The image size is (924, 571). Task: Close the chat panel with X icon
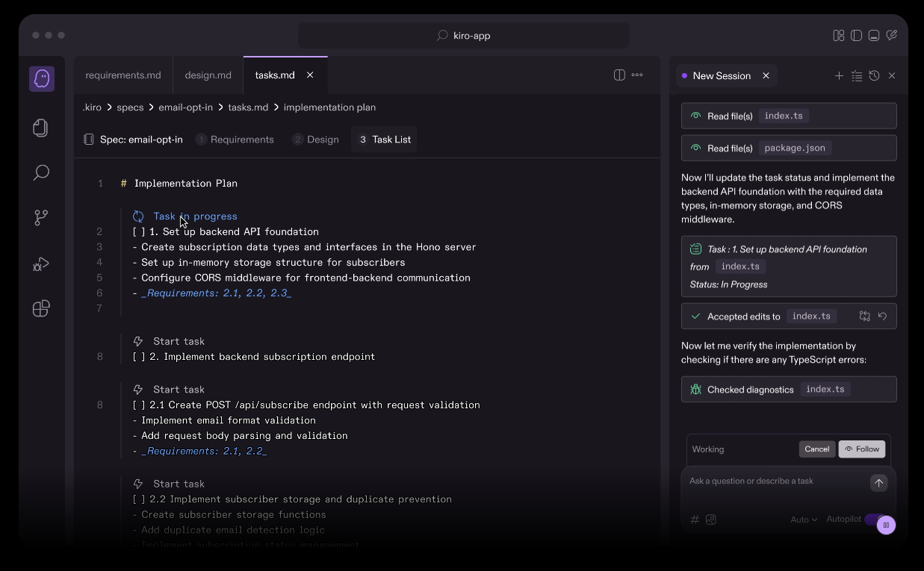click(x=892, y=75)
